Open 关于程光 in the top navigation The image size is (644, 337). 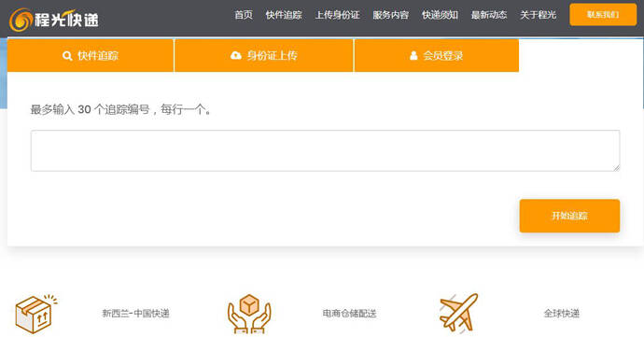[x=538, y=15]
